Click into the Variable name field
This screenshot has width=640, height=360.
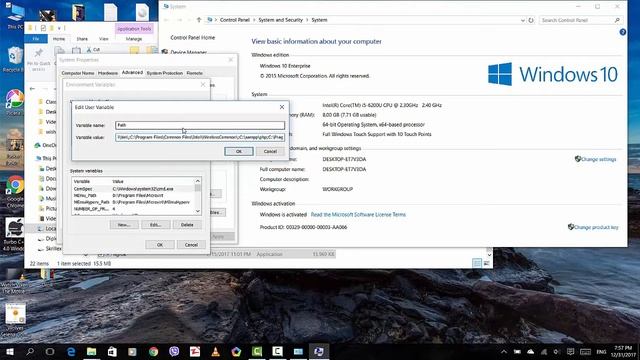coord(200,125)
